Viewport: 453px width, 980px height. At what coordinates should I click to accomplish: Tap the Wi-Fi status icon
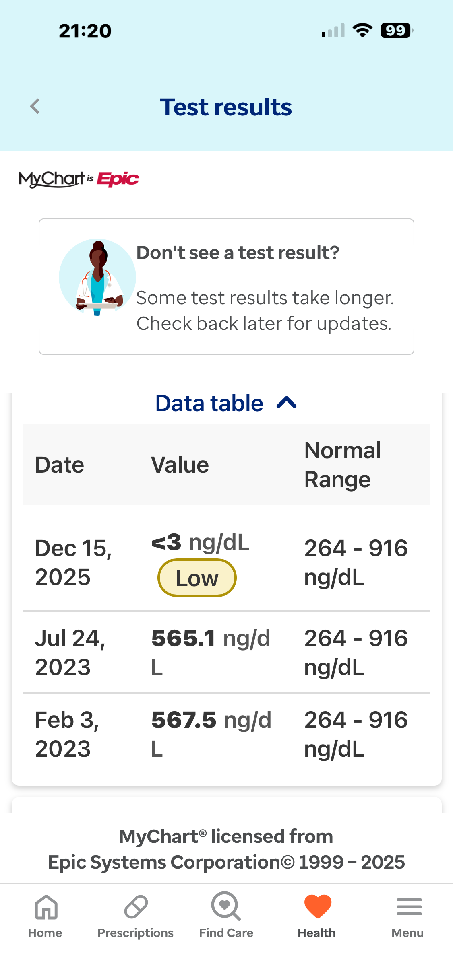click(x=362, y=31)
